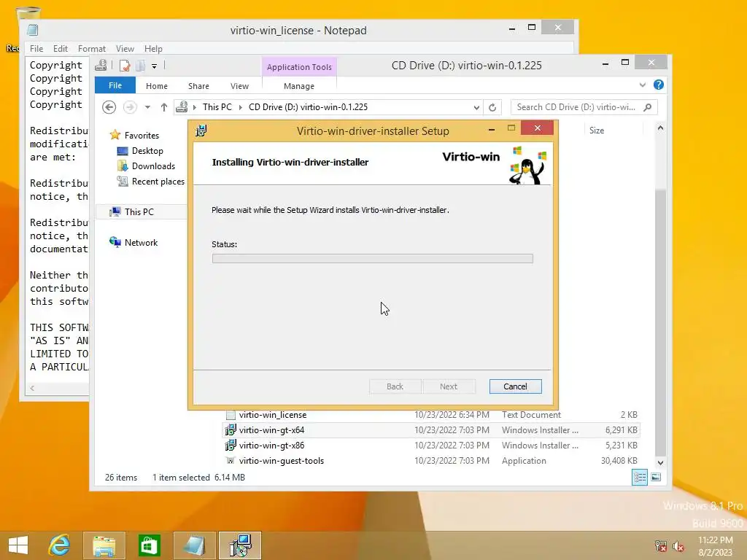Click the Recycle Bin desktop icon
This screenshot has height=560, width=747.
click(28, 15)
